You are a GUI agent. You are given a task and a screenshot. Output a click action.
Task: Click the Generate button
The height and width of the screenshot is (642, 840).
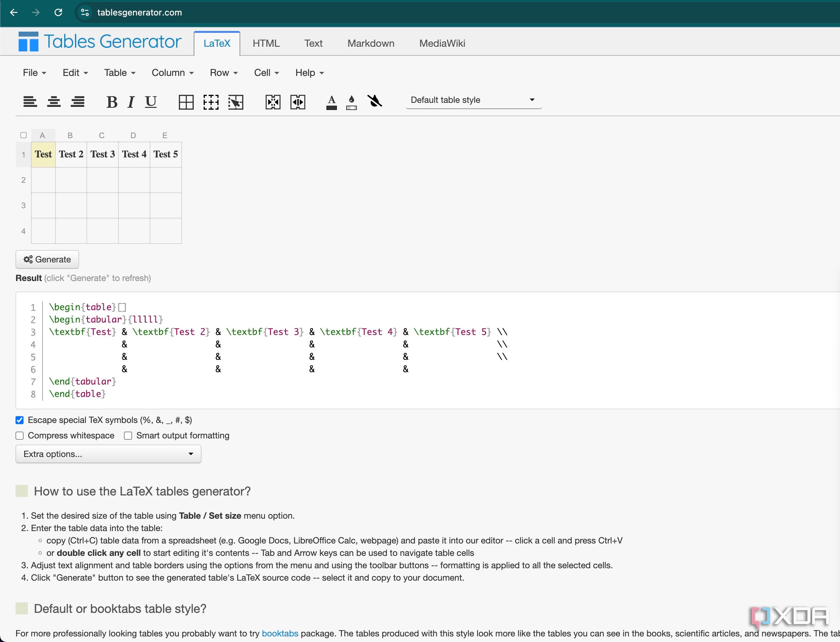[47, 259]
